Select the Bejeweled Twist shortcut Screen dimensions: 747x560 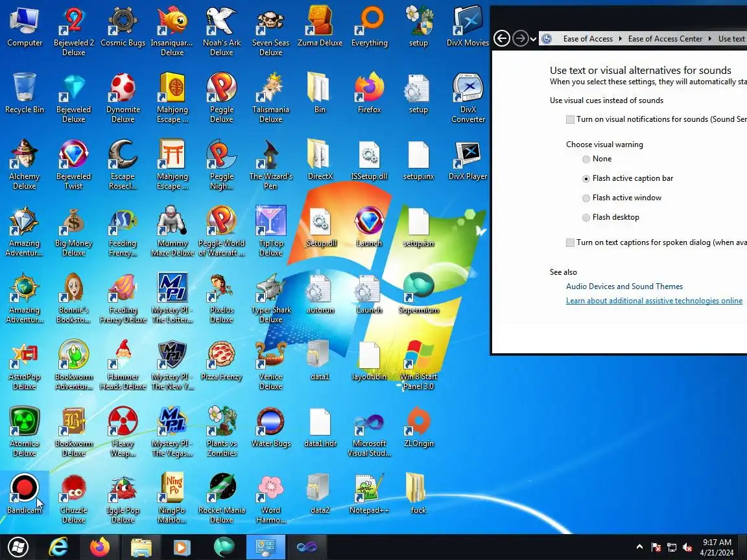click(73, 164)
